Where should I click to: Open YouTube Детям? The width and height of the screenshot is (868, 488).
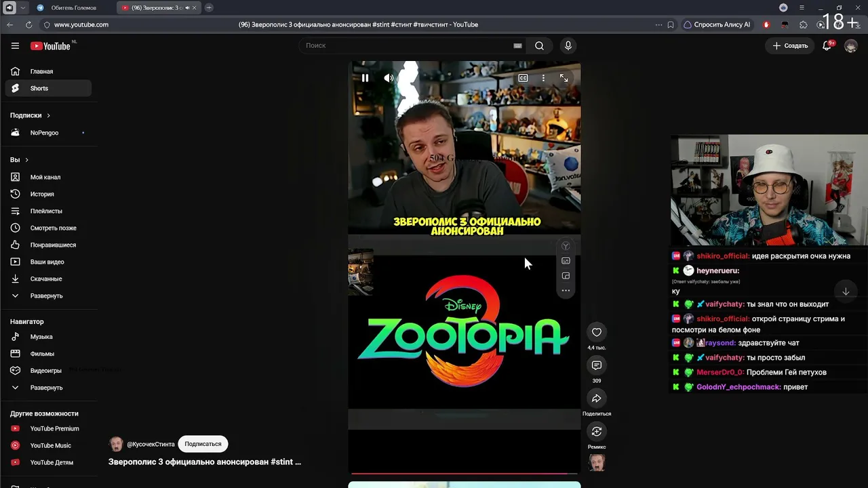tap(47, 462)
